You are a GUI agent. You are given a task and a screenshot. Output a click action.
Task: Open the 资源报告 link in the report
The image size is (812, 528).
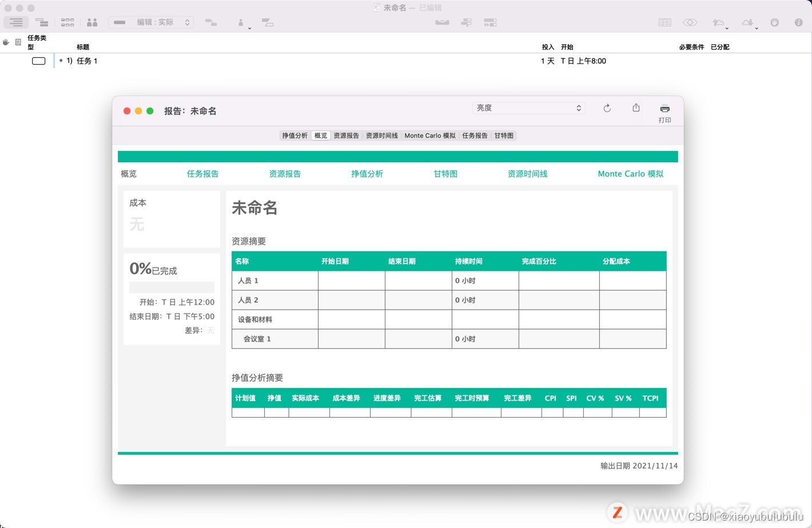[284, 174]
